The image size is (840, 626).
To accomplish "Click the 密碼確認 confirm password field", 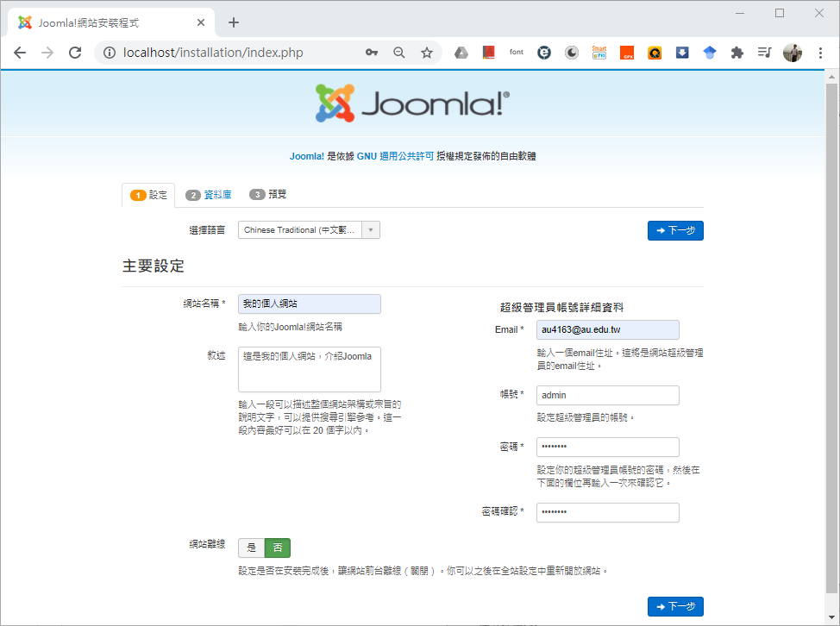I will 608,512.
